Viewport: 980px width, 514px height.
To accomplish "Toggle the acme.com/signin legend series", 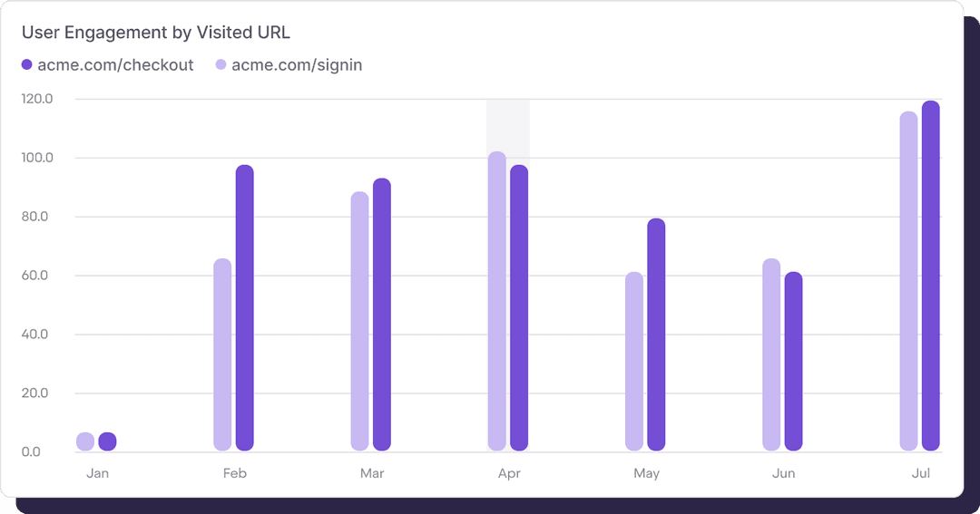I will click(x=297, y=65).
